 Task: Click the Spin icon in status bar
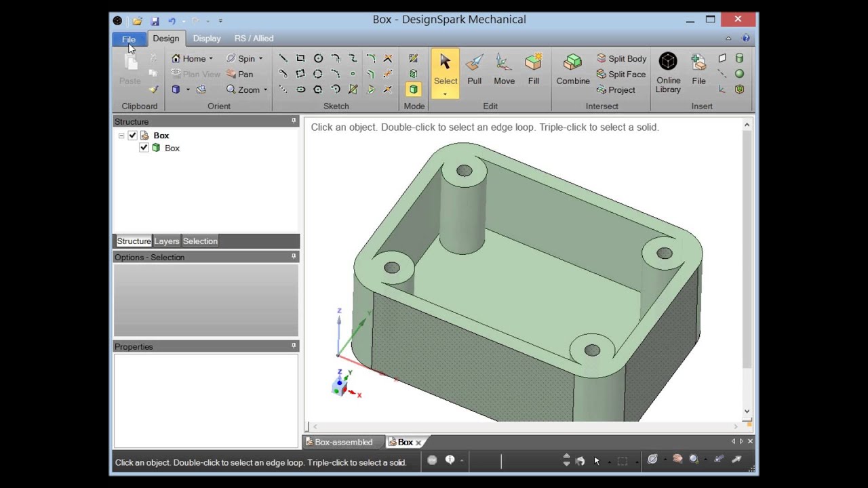point(652,460)
